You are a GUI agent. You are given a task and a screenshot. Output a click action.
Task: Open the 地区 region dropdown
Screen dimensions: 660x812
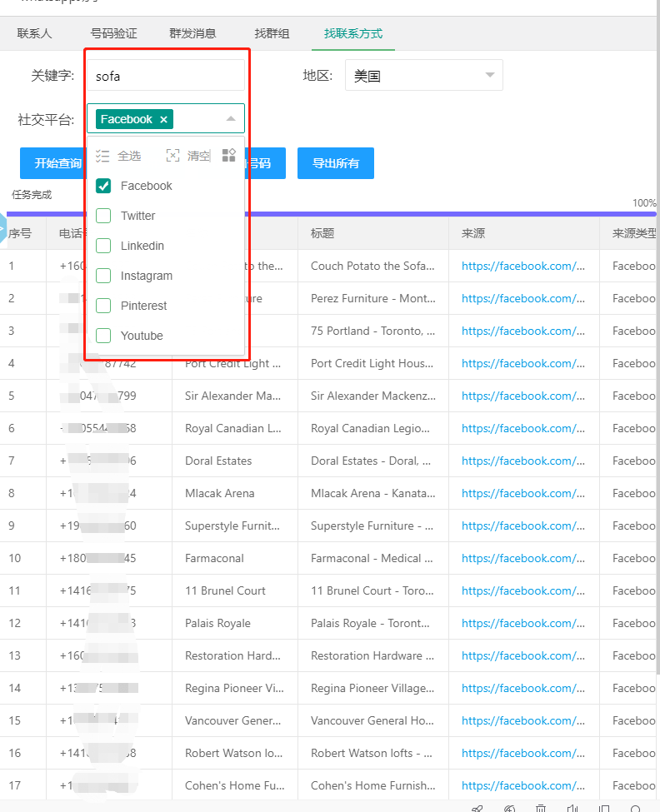[423, 76]
